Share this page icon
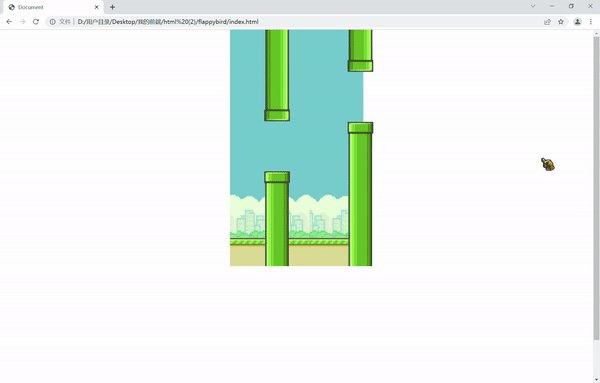Viewport: 600px width, 383px height. (548, 22)
